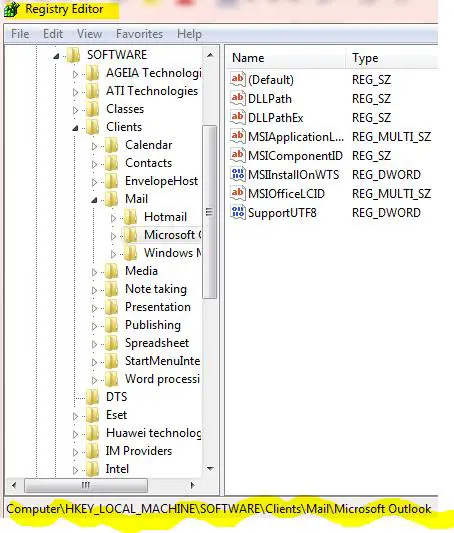454x533 pixels.
Task: Click the Contacts folder icon
Action: [x=111, y=163]
